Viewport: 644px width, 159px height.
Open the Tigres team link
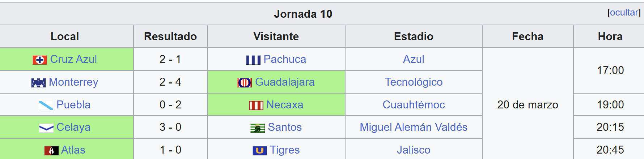click(x=285, y=150)
